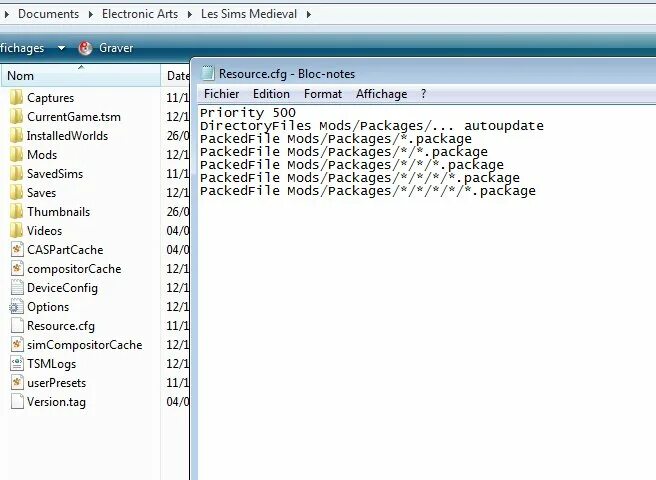Go to Documents in the address bar
The height and width of the screenshot is (480, 656).
49,14
